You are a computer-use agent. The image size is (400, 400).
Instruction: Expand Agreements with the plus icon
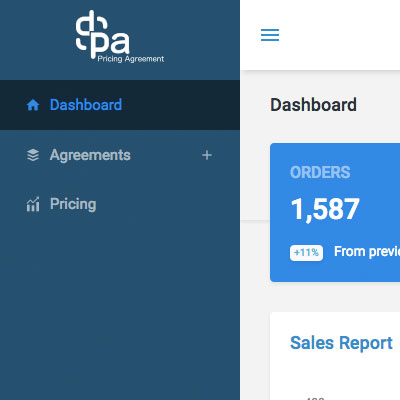click(x=207, y=155)
